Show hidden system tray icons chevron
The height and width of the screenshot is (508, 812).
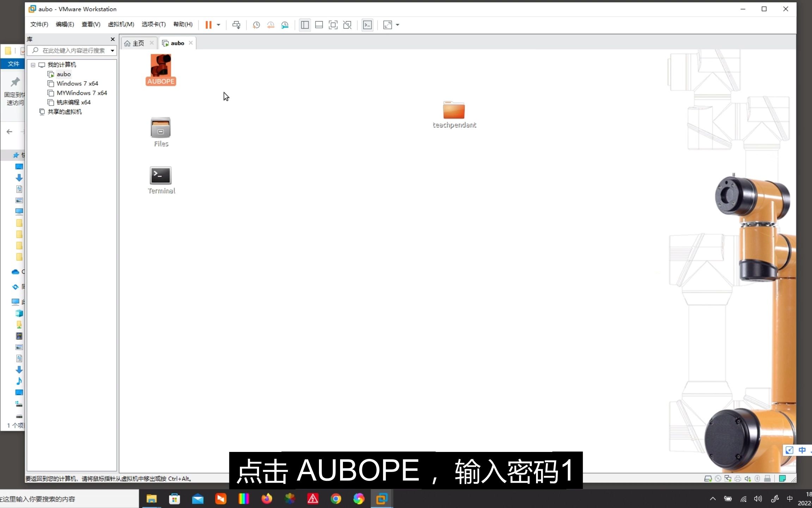pos(713,499)
